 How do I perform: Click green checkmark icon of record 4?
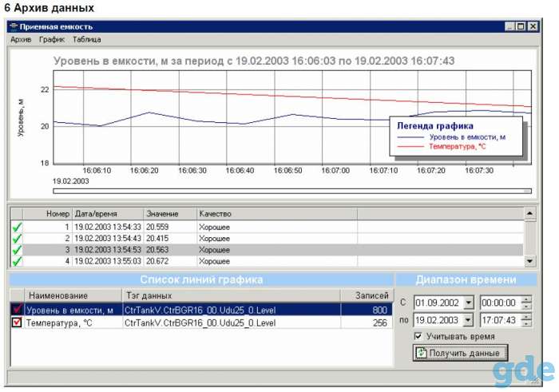tap(17, 261)
